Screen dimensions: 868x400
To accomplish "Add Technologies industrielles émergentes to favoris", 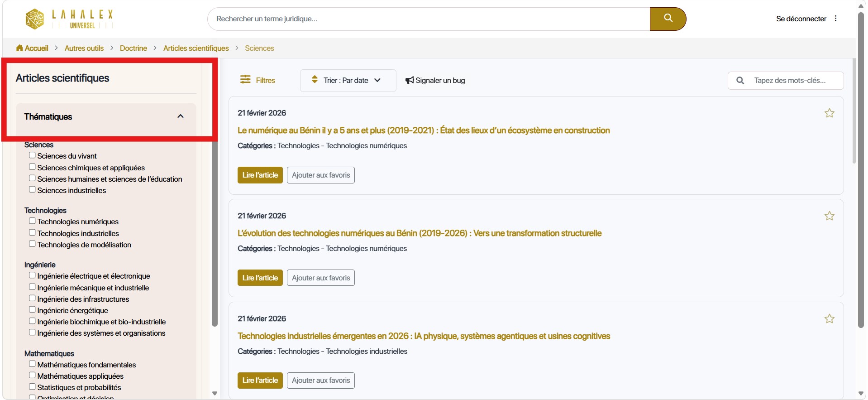I will click(321, 381).
